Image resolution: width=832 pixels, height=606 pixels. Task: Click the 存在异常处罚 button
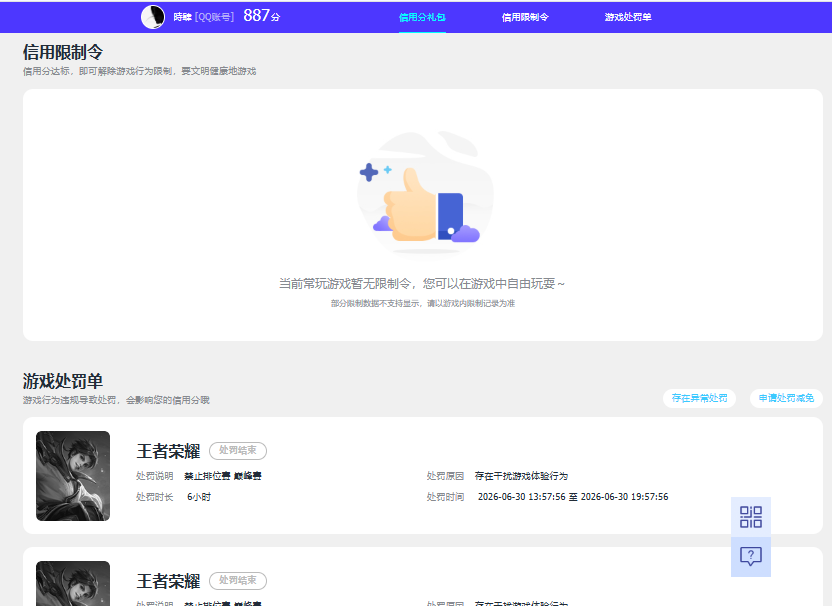pyautogui.click(x=699, y=398)
